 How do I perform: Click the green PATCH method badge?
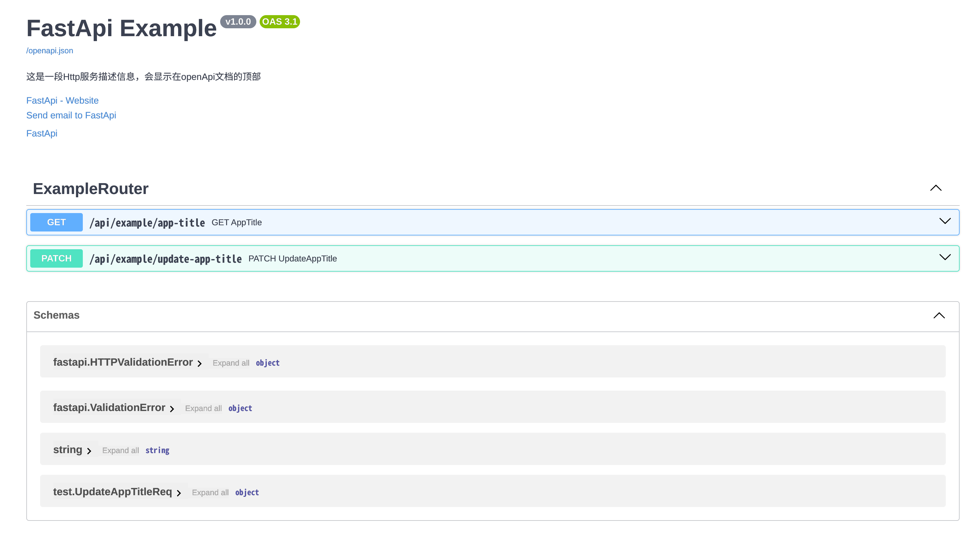[x=56, y=258]
